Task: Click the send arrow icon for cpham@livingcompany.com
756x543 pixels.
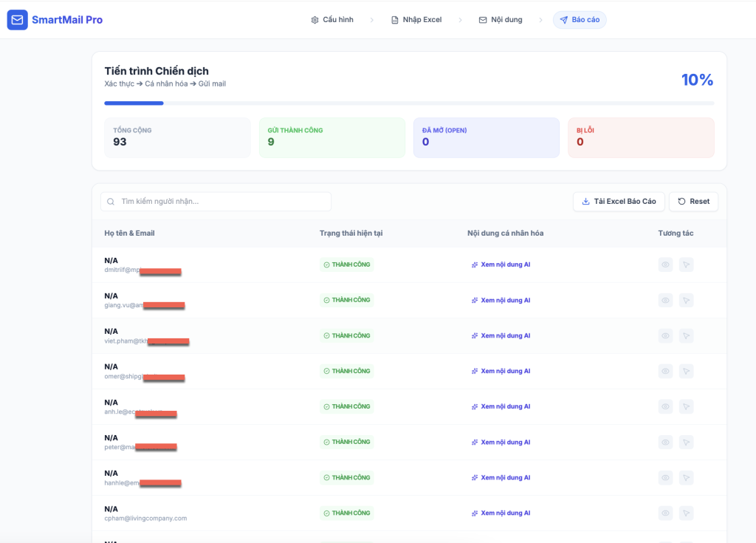Action: (x=686, y=513)
